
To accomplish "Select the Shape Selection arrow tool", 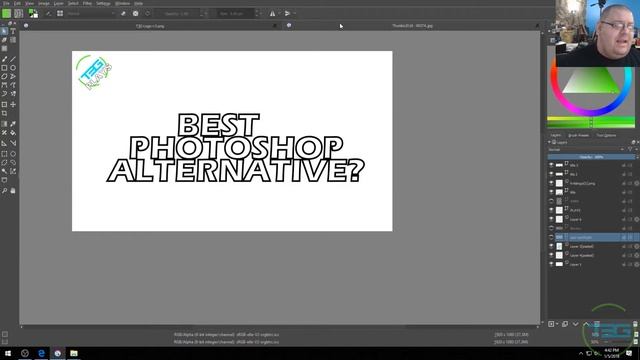I will click(x=4, y=31).
